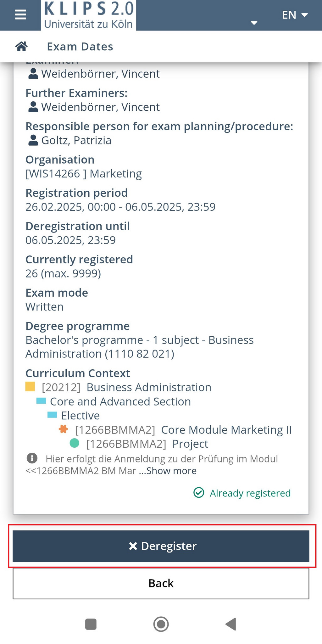This screenshot has width=322, height=644.
Task: Tap info icon next to Anmeldung note
Action: 32,458
